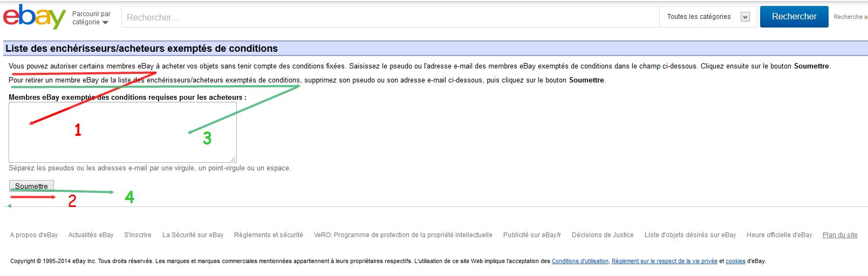Viewport: 868px width, 276px height.
Task: Open the Parcourir par catégorie menu
Action: [91, 18]
